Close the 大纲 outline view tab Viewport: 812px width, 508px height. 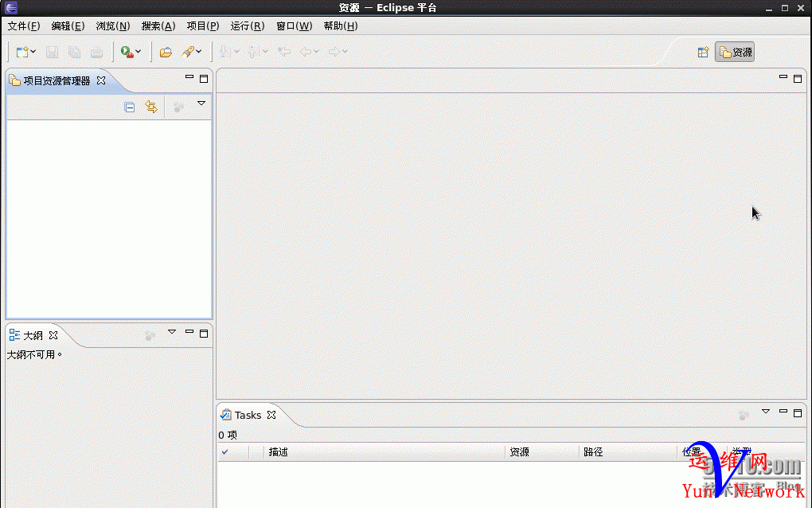pos(53,335)
